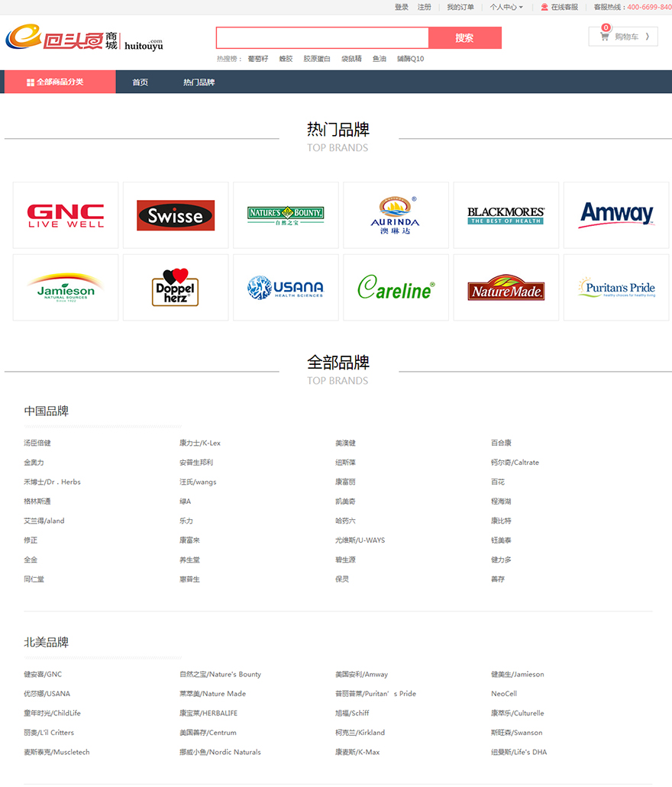The image size is (672, 787).
Task: Open the 全部商品分类 category menu
Action: point(60,82)
